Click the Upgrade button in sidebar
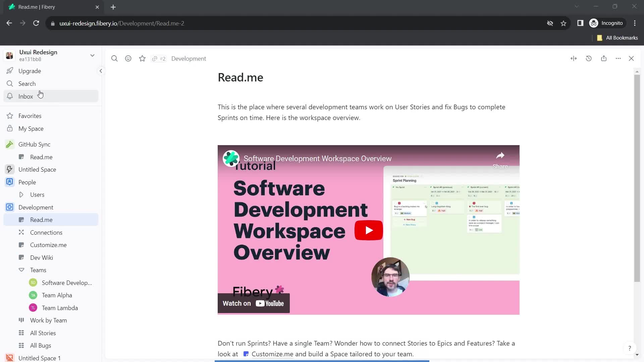The image size is (644, 362). [x=30, y=71]
